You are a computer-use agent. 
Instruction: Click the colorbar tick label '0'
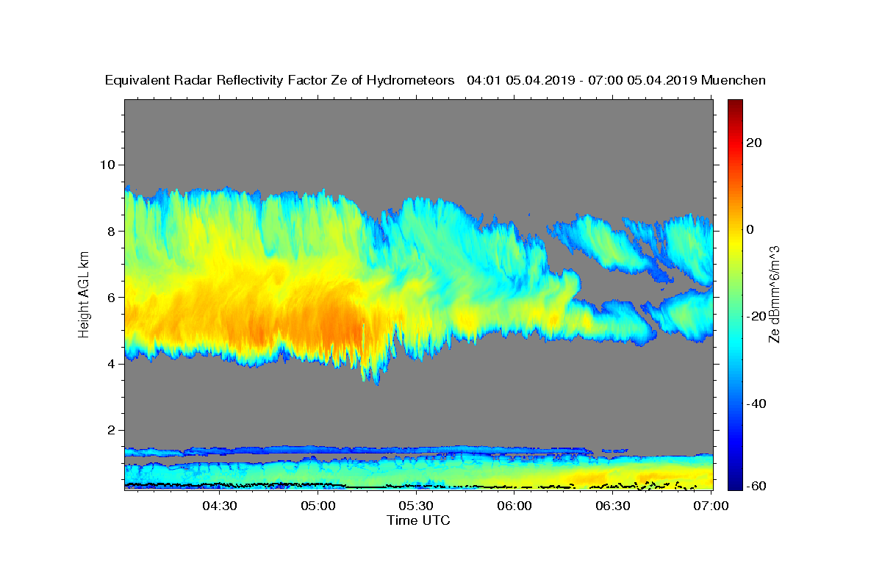click(750, 229)
